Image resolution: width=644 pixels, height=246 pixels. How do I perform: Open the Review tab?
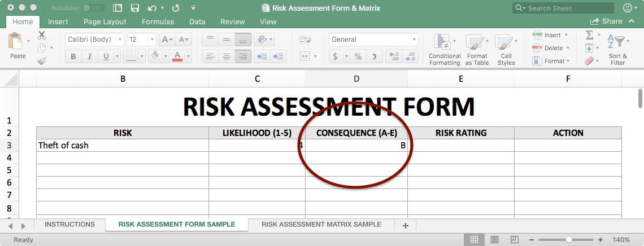[x=233, y=22]
